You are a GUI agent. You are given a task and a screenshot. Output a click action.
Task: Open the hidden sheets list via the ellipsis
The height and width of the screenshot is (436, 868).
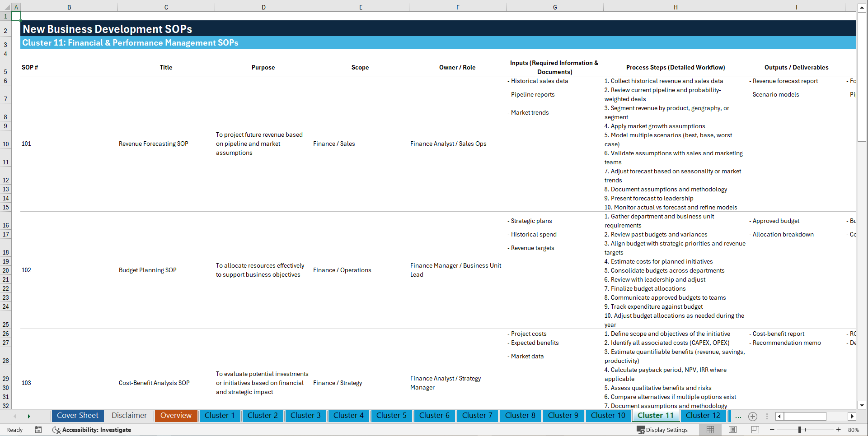pyautogui.click(x=738, y=416)
